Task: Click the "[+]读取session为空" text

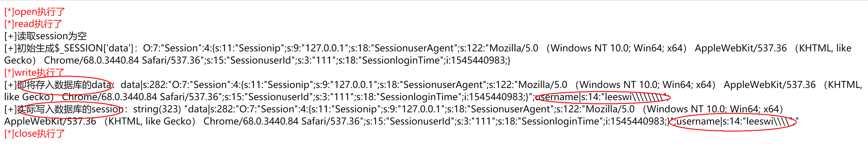Action: (45, 36)
